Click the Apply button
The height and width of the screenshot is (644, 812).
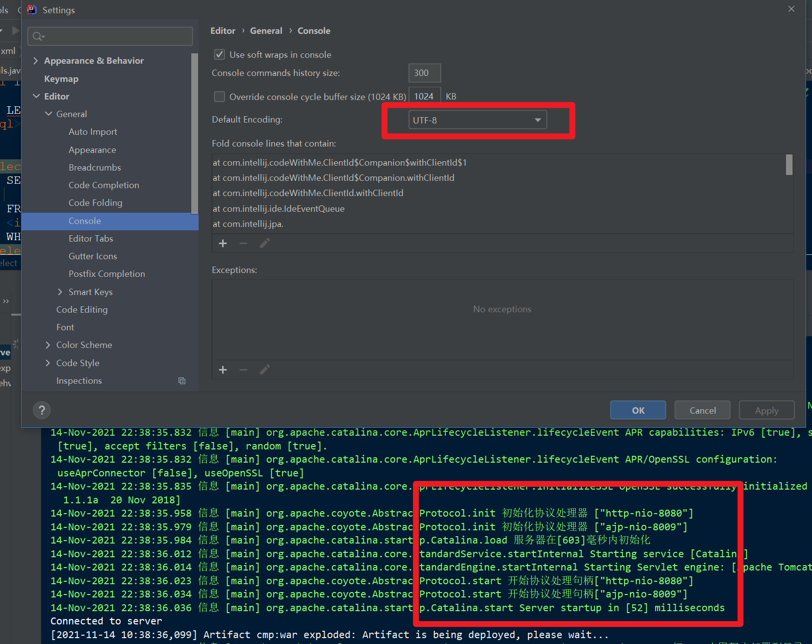tap(767, 410)
